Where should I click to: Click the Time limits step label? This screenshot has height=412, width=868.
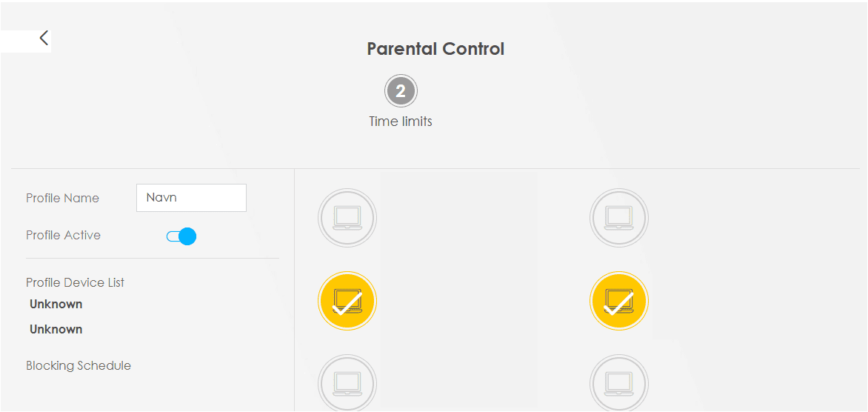click(401, 122)
